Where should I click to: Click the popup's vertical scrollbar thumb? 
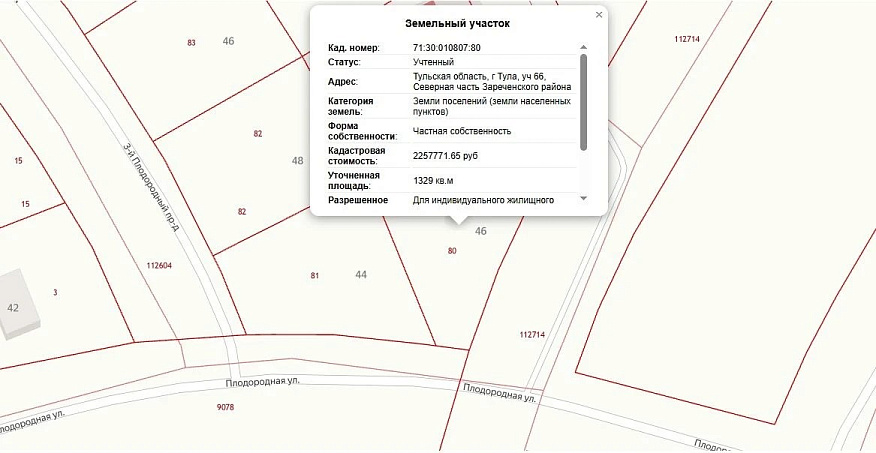583,102
